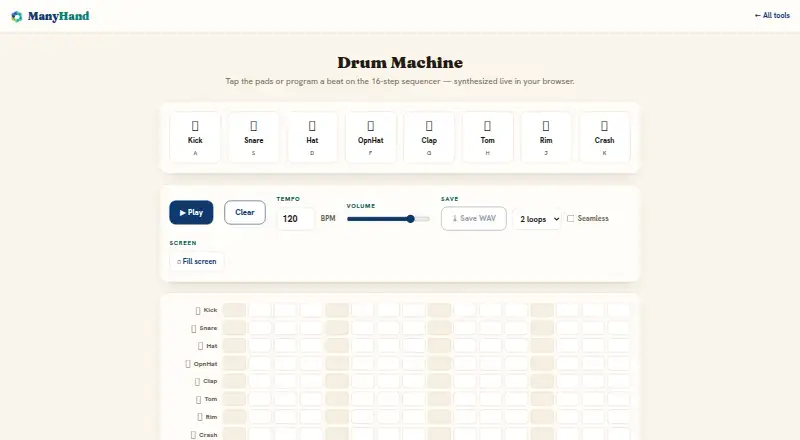This screenshot has width=800, height=440.
Task: Open the 2 loops dropdown
Action: pyautogui.click(x=538, y=219)
